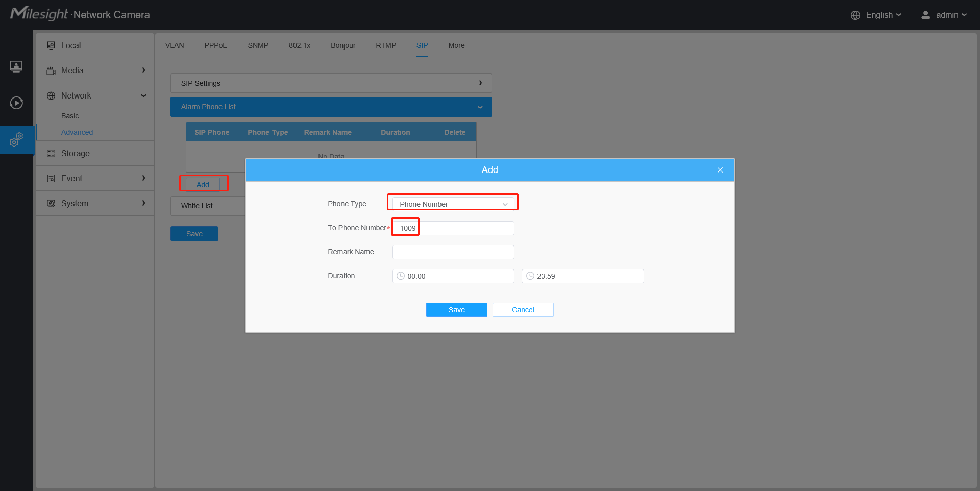
Task: Focus the To Phone Number field
Action: click(453, 228)
